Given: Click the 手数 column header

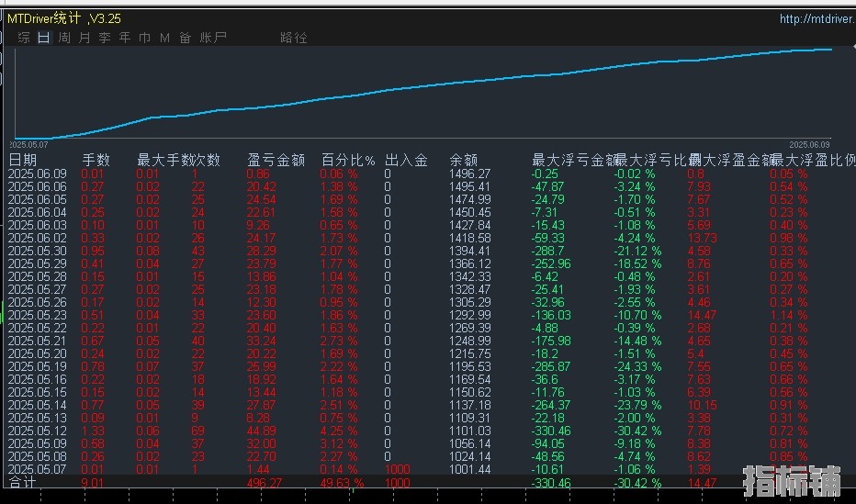Looking at the screenshot, I should 96,160.
